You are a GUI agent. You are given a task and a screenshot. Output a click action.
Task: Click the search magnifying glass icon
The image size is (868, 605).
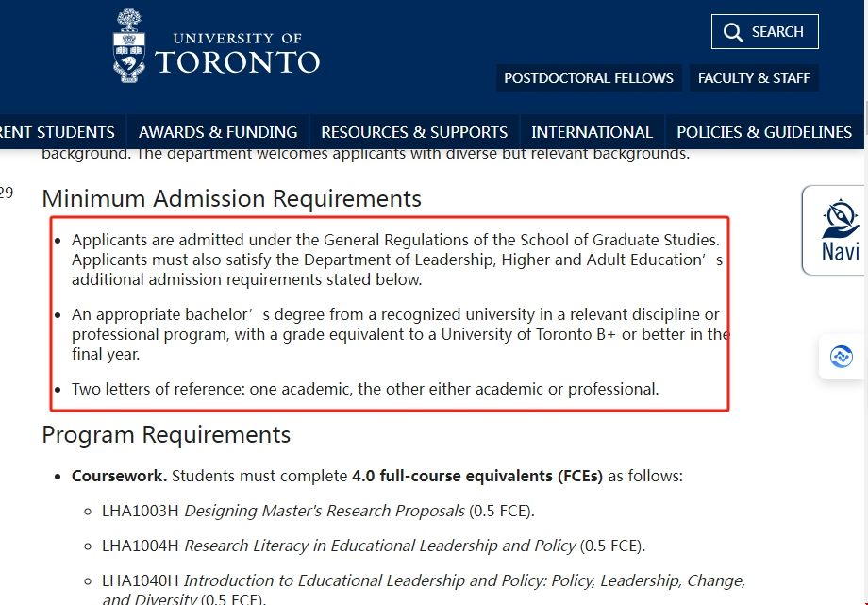(733, 31)
